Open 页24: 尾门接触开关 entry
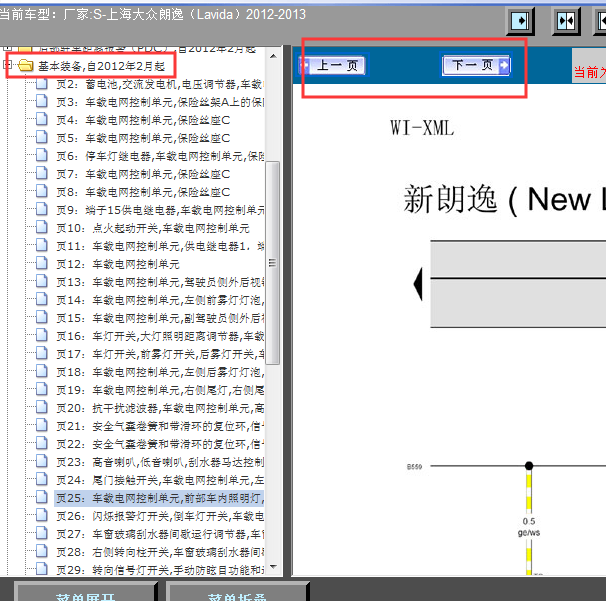This screenshot has height=601, width=606. click(160, 480)
